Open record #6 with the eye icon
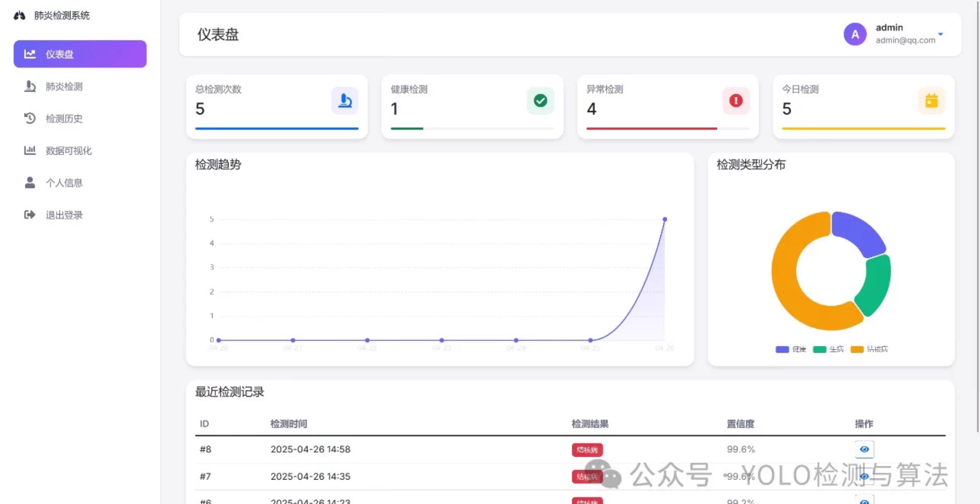The image size is (980, 504). point(864,501)
